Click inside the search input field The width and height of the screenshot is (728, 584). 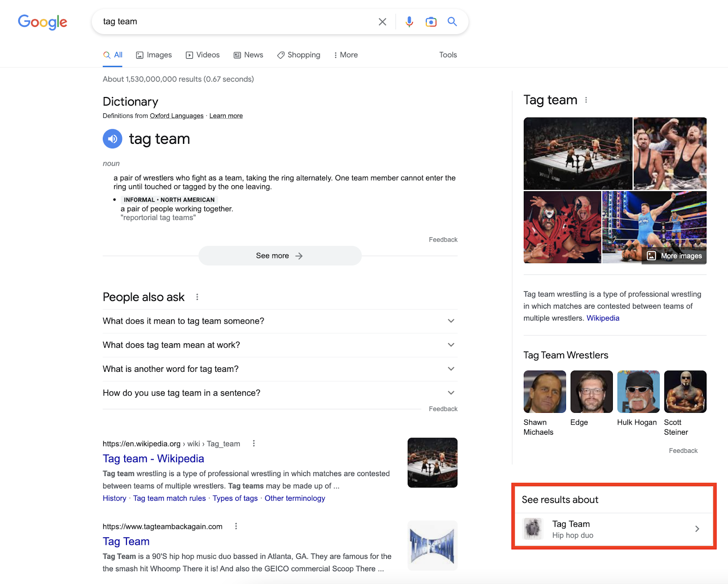[x=237, y=21]
